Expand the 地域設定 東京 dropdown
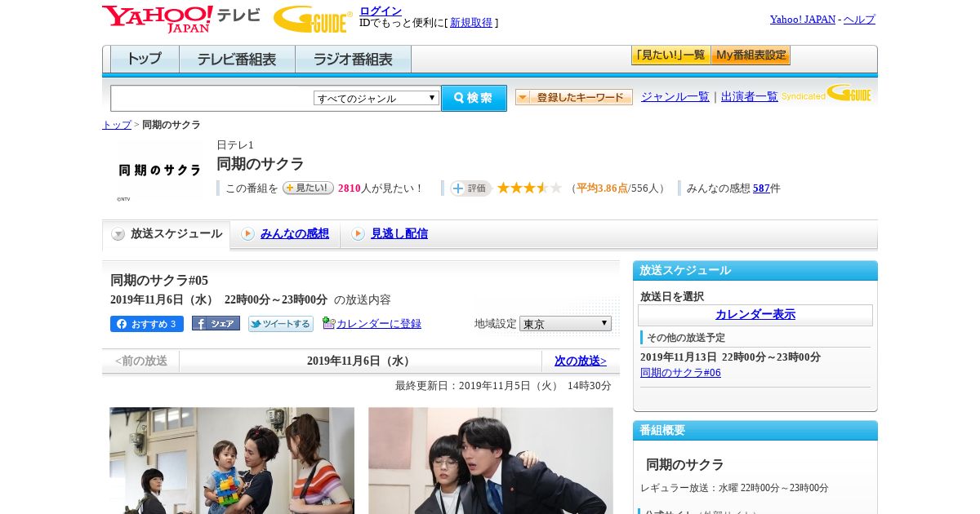The height and width of the screenshot is (514, 980). (x=565, y=324)
